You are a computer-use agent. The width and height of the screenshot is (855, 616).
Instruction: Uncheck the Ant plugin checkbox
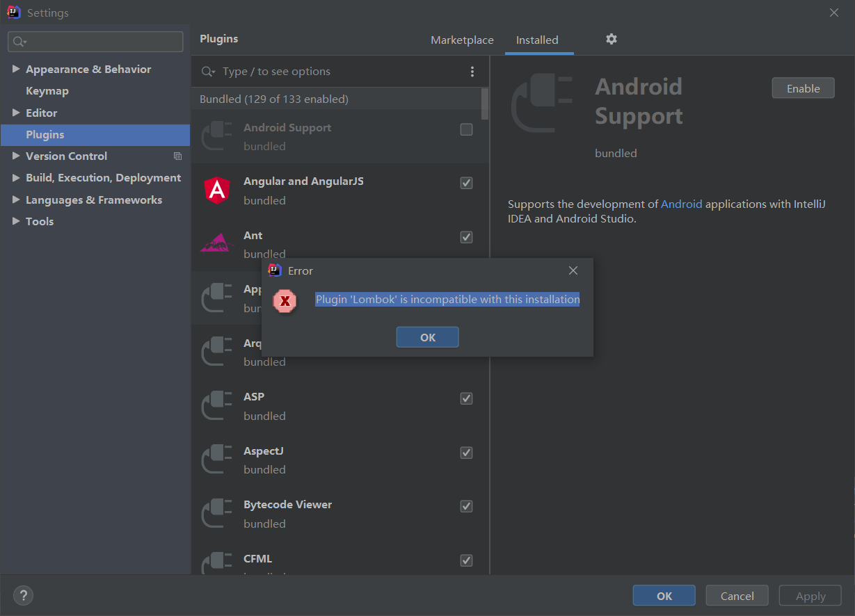(x=467, y=237)
